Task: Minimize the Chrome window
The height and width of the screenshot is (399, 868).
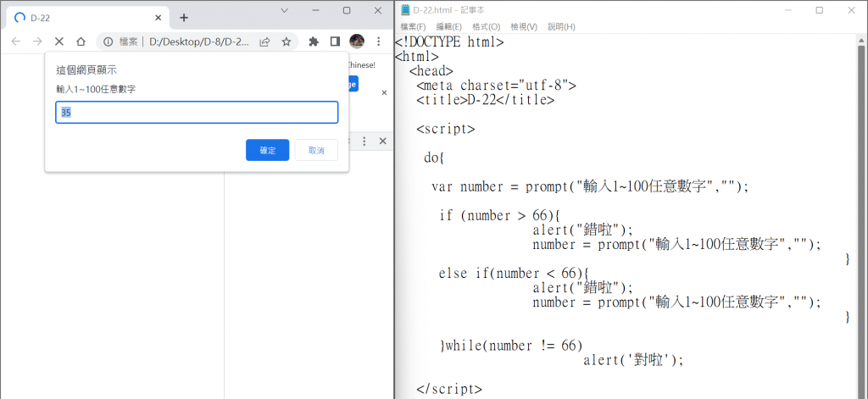Action: coord(315,10)
